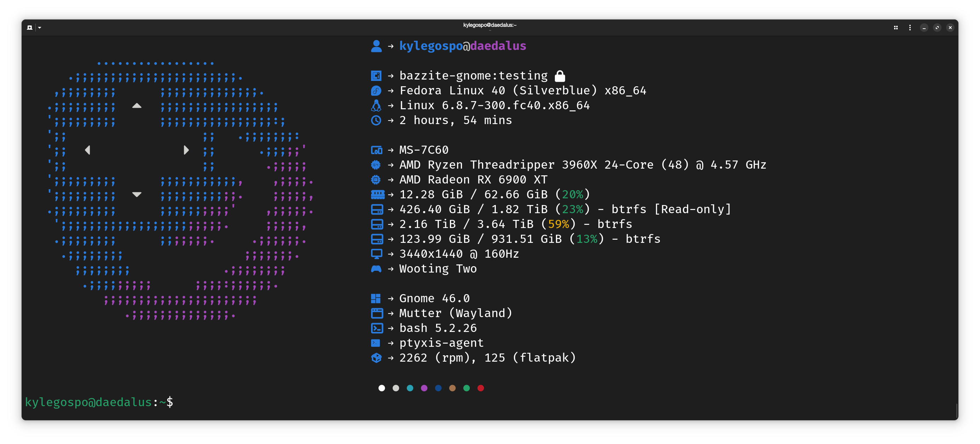Click the window title kylegospo@daedalus:~

(x=489, y=25)
